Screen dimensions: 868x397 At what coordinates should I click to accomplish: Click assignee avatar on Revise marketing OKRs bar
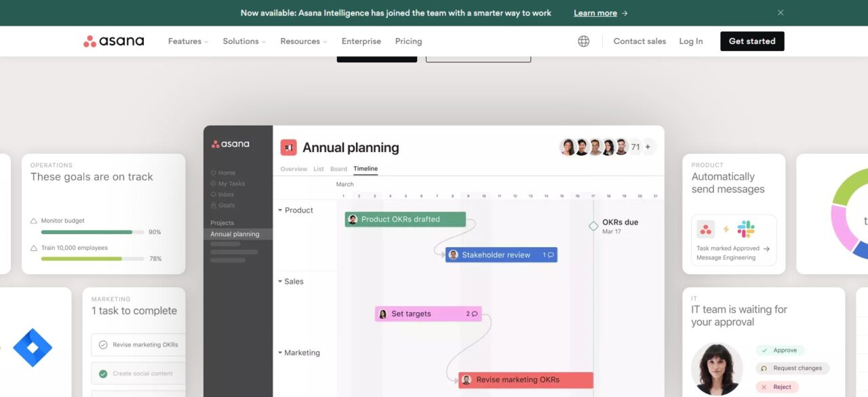(467, 380)
